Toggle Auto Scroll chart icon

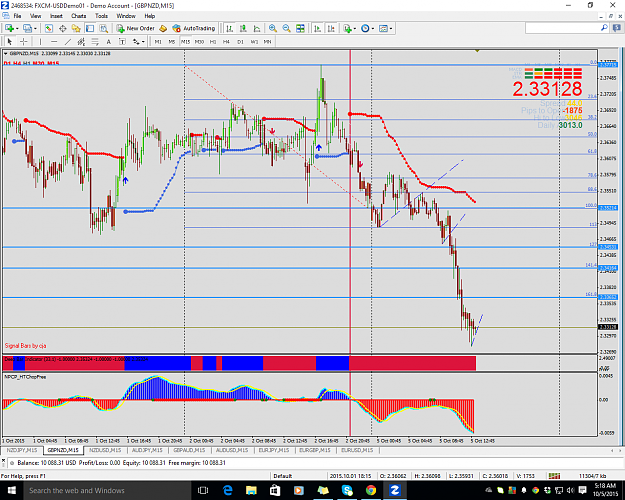[318, 28]
